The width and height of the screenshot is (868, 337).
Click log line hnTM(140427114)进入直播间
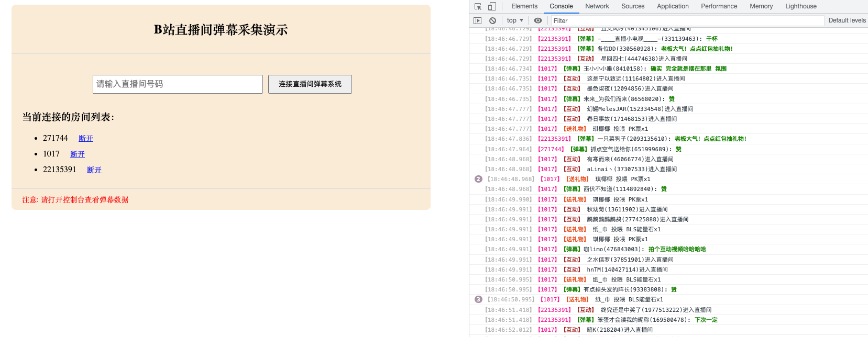point(668,269)
